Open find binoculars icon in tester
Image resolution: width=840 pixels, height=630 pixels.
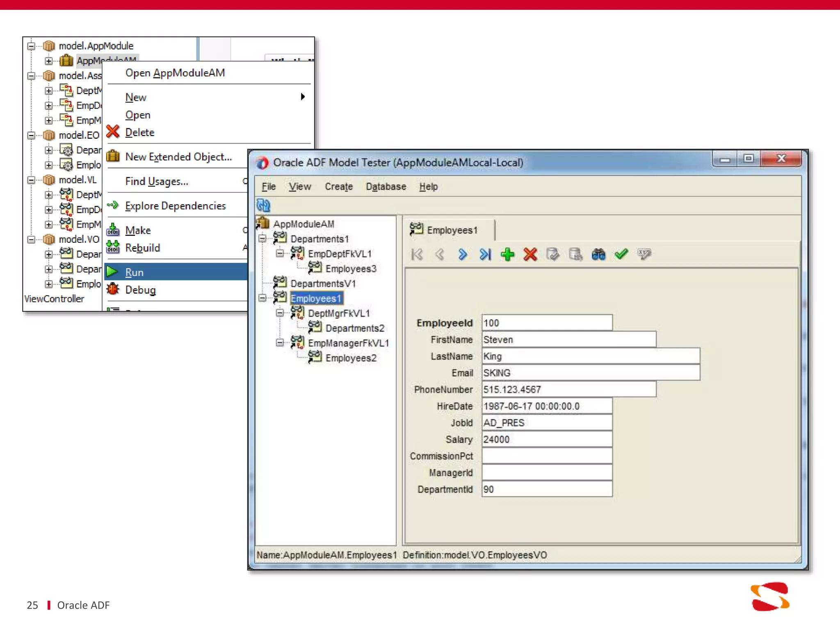pyautogui.click(x=598, y=255)
